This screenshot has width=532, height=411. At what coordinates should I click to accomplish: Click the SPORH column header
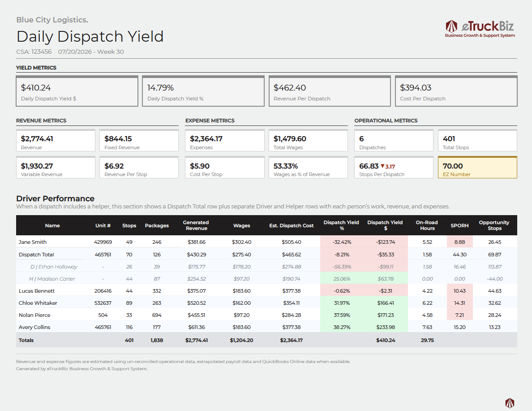tap(460, 225)
